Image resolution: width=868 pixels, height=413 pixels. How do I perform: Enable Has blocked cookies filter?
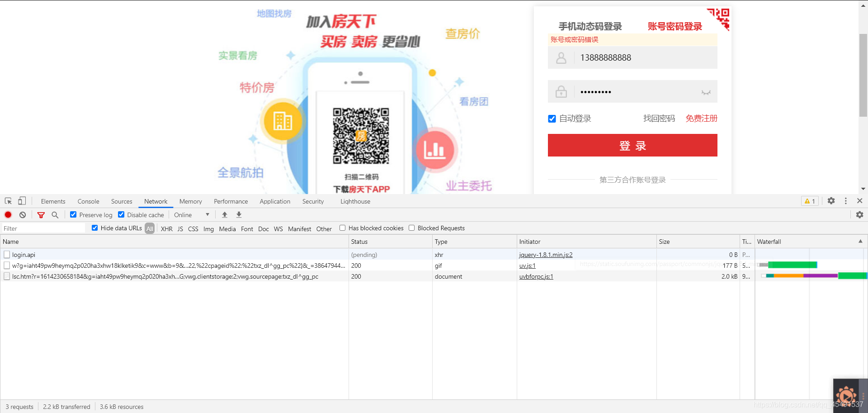coord(342,228)
